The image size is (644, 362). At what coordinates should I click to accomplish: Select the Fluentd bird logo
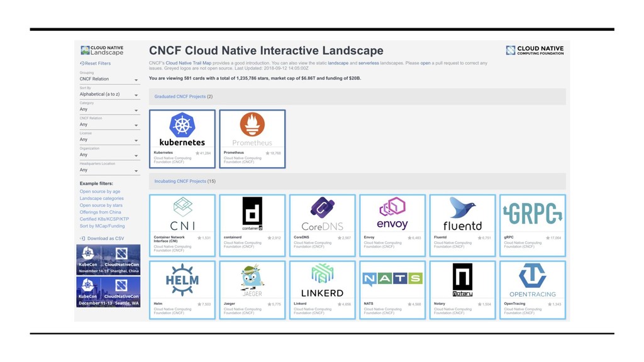click(462, 214)
